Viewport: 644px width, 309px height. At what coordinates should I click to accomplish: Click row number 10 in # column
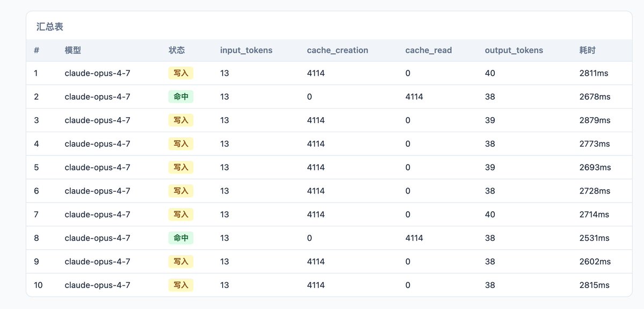click(38, 285)
